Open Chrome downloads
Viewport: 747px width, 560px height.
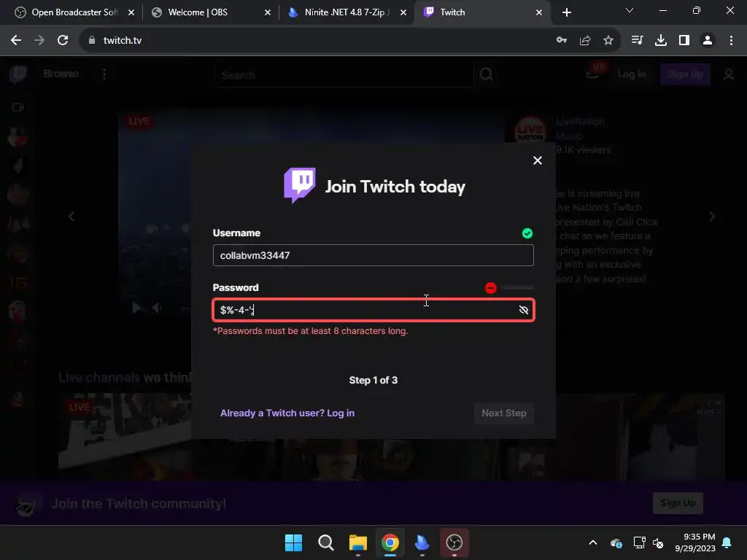(661, 40)
